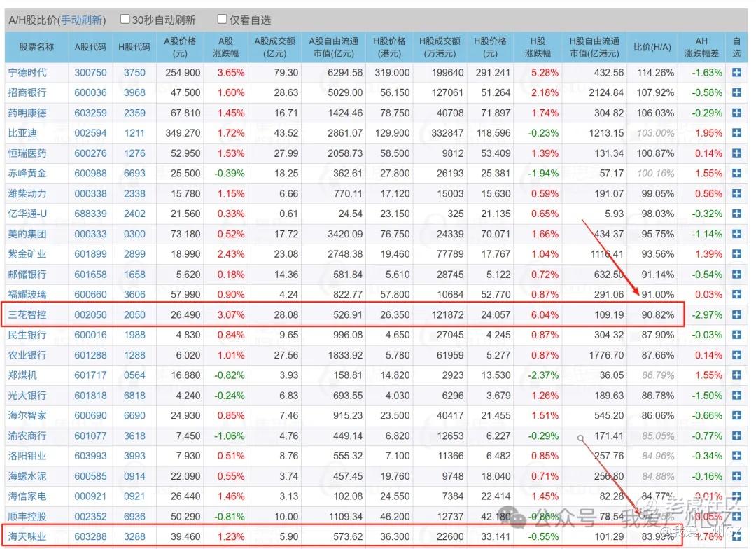Image resolution: width=756 pixels, height=549 pixels.
Task: Open the 郑煤机 stock name link
Action: [22, 375]
